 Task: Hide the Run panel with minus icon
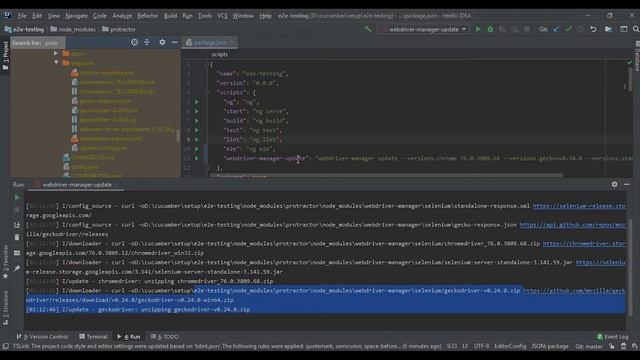[627, 184]
